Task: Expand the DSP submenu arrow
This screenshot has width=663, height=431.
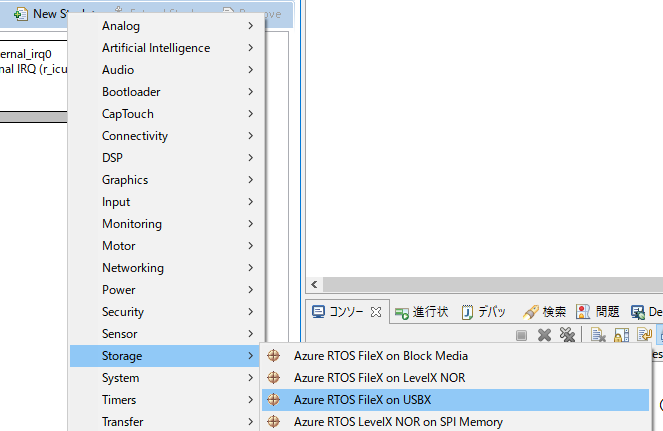Action: point(251,158)
